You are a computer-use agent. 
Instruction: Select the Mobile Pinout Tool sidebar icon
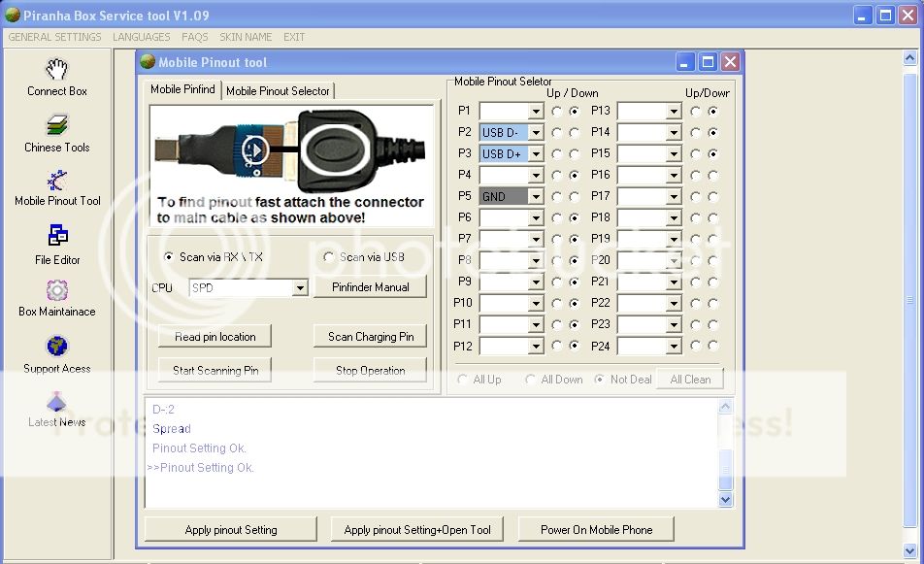coord(57,181)
